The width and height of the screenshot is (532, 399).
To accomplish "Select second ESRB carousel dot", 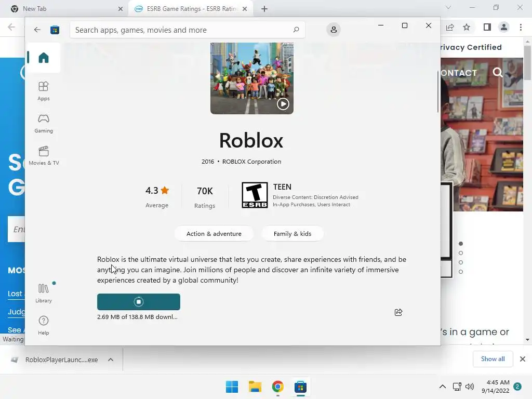I will pyautogui.click(x=461, y=253).
